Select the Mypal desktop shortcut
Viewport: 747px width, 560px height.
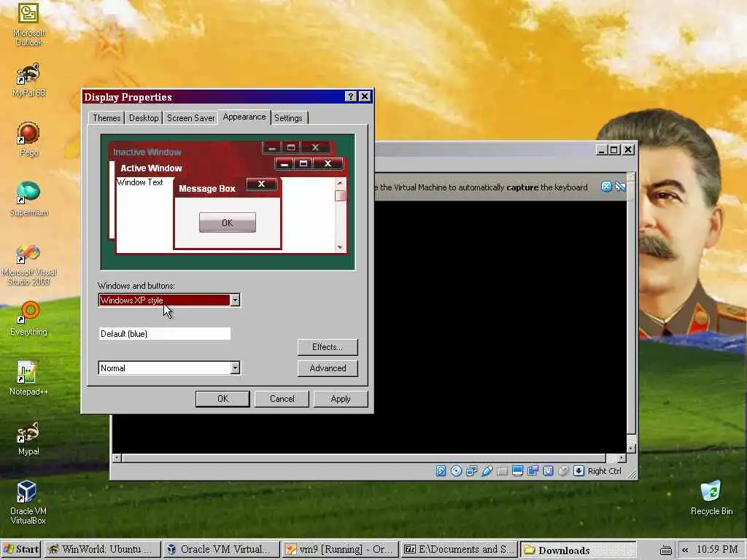pyautogui.click(x=28, y=438)
